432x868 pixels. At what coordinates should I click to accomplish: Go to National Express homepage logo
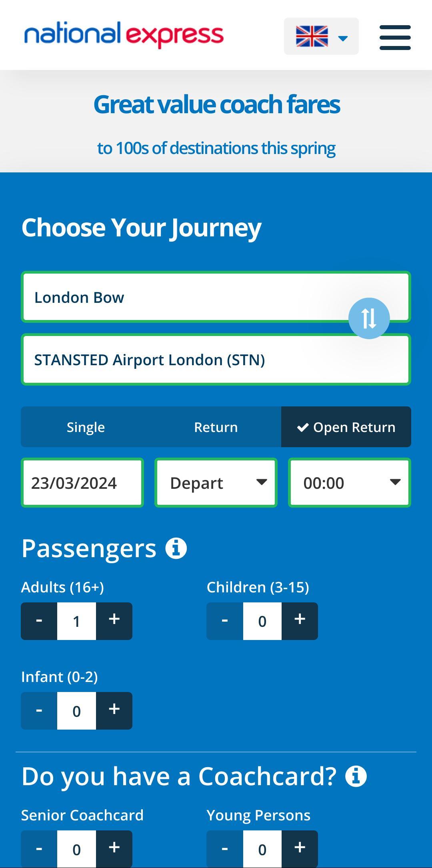tap(124, 35)
